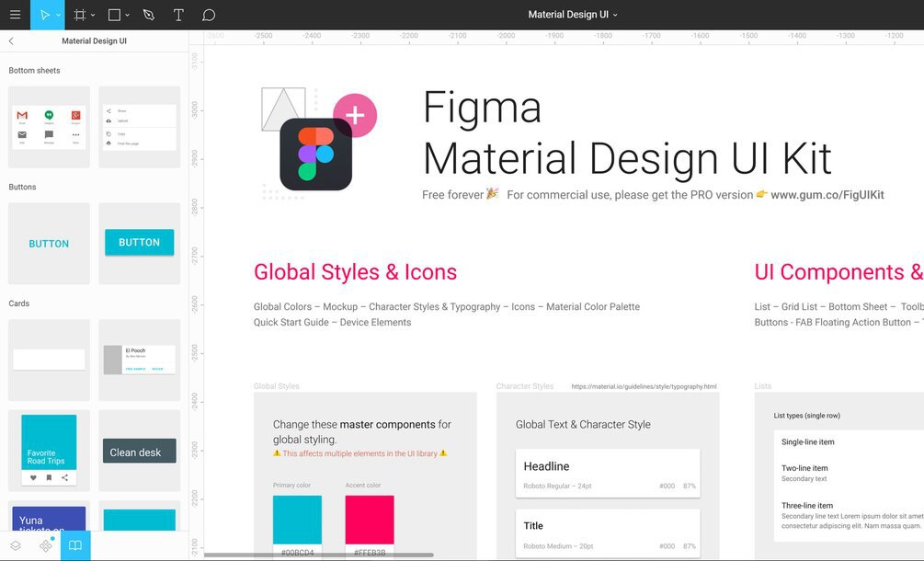Click the Figma logo app icon
This screenshot has height=561, width=924.
(x=316, y=155)
